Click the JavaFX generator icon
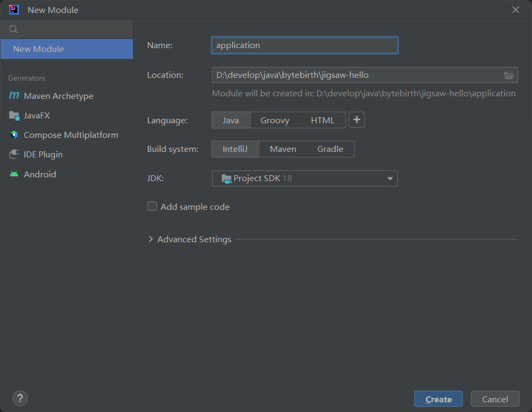Screen dimensions: 532x412 (14, 116)
